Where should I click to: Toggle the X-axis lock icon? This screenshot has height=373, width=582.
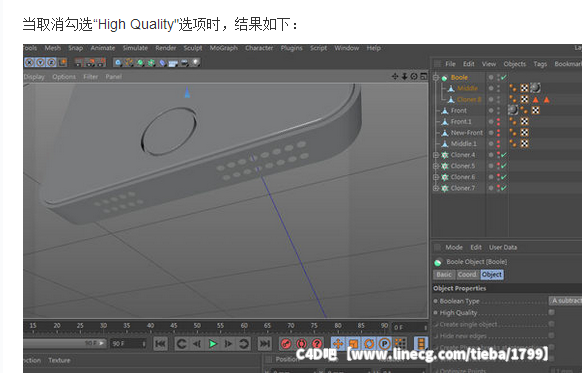pos(29,62)
